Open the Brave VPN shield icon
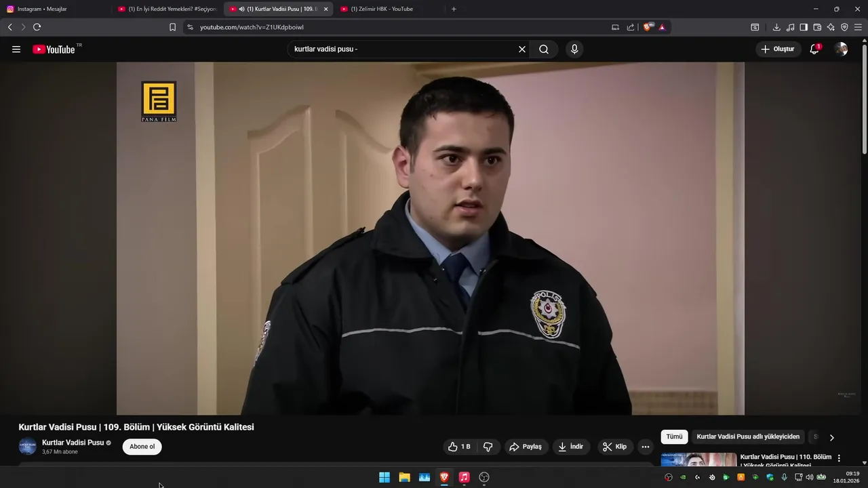This screenshot has height=488, width=868. [x=844, y=27]
